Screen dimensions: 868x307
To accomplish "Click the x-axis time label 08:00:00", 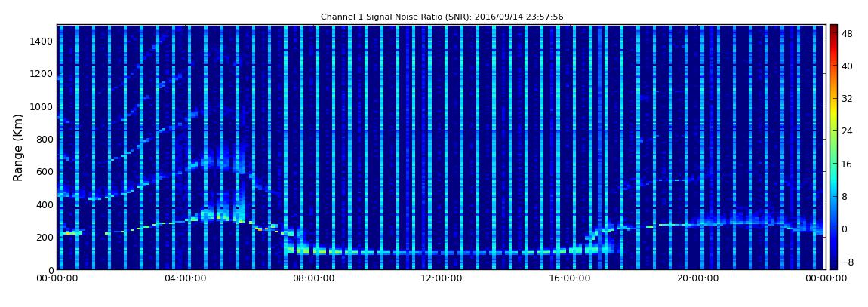I will pos(314,279).
